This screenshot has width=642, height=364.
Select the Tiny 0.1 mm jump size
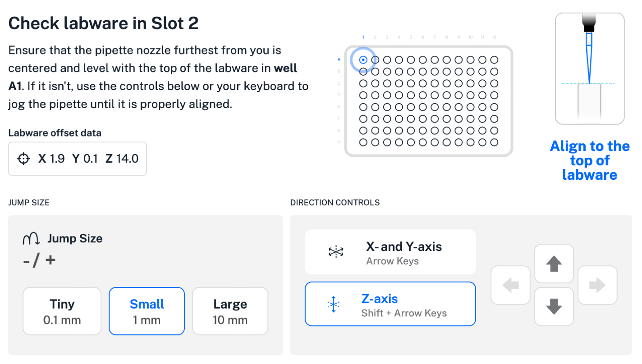62,311
